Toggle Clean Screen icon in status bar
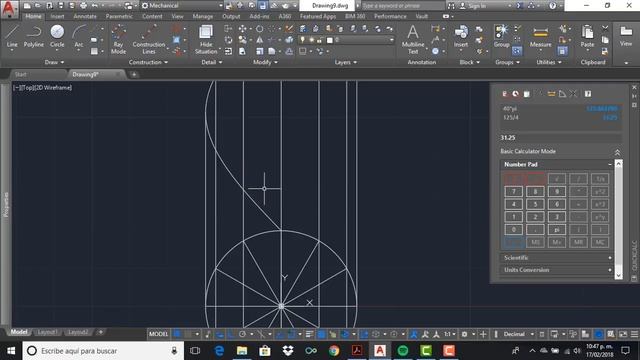Screen dimensions: 640x360 point(623,334)
